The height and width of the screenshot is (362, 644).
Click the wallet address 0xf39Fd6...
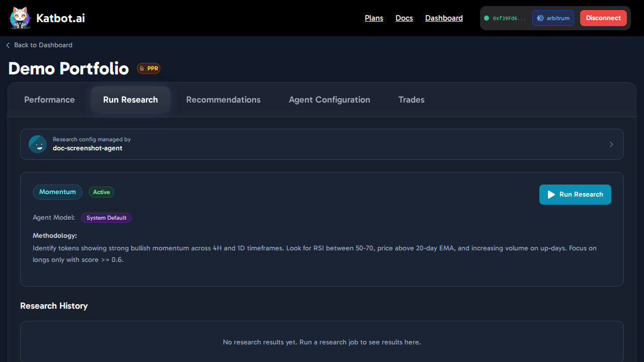tap(509, 18)
